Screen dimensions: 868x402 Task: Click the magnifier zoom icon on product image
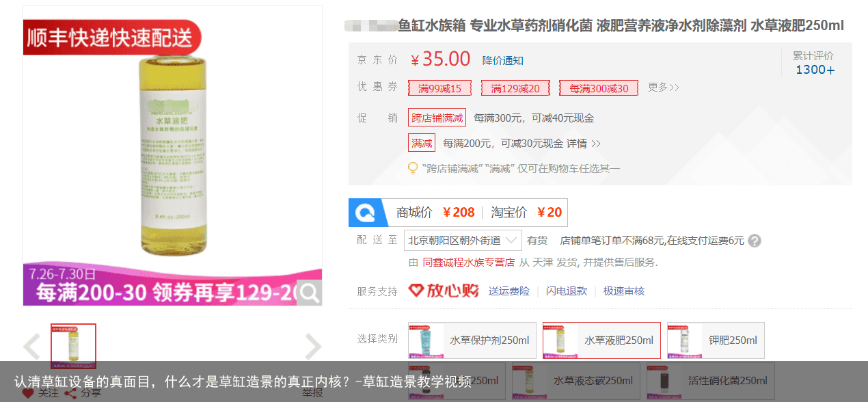[x=310, y=293]
